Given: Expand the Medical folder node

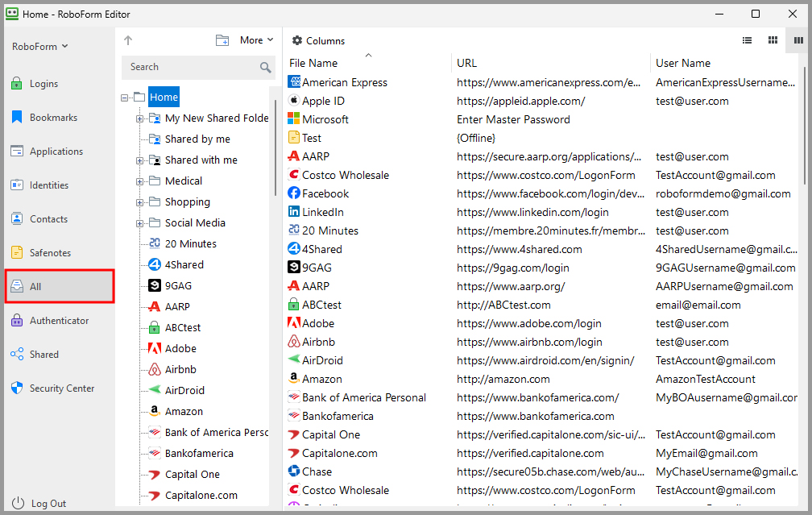Looking at the screenshot, I should point(139,181).
